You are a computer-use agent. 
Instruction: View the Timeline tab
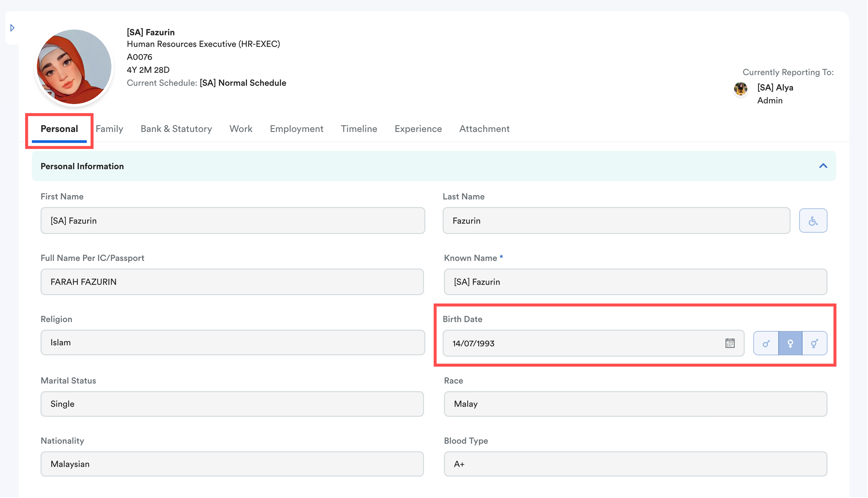pyautogui.click(x=359, y=129)
